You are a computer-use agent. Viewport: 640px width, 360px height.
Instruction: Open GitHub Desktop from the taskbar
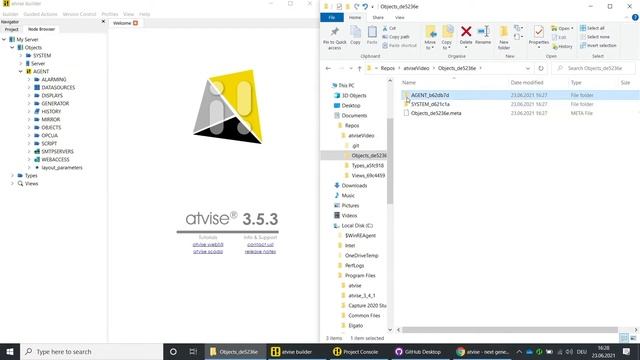418,351
